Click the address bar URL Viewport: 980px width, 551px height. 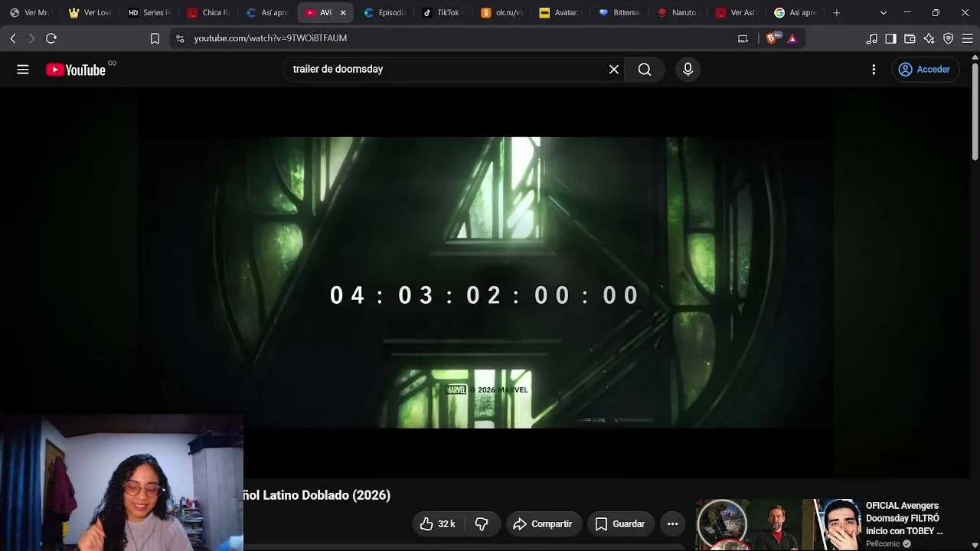pyautogui.click(x=270, y=38)
